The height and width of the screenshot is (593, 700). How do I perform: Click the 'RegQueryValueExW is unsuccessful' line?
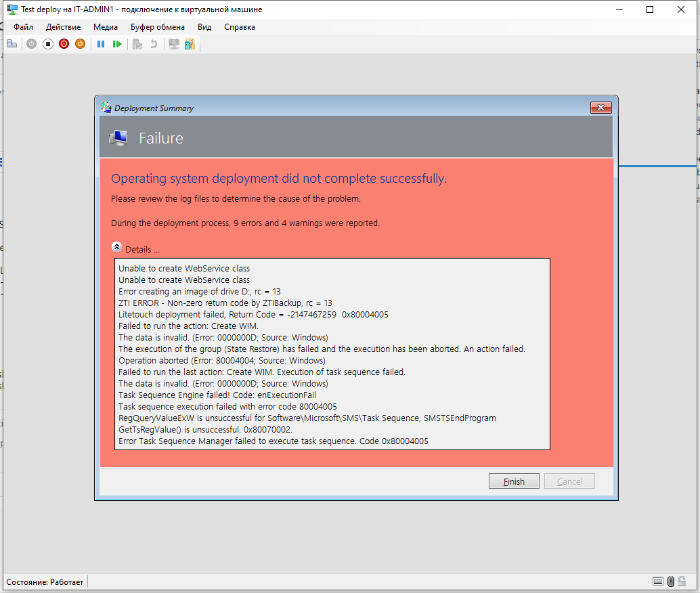pos(307,418)
